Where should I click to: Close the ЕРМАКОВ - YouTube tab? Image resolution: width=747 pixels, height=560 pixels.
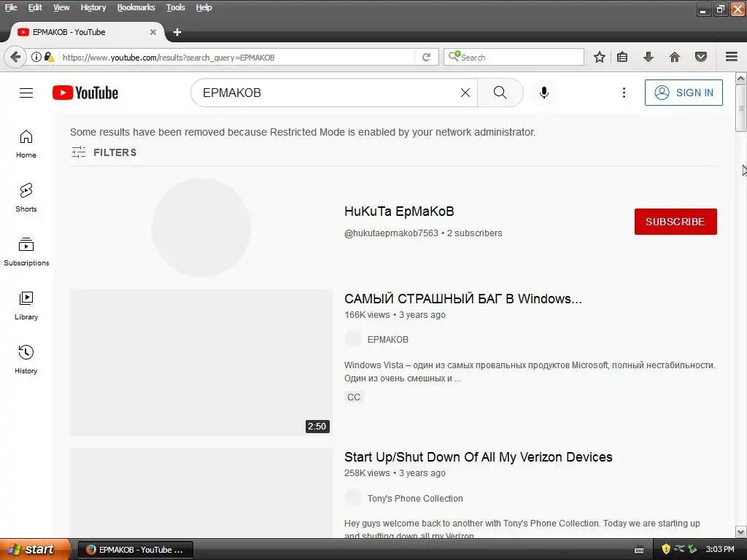coord(153,32)
